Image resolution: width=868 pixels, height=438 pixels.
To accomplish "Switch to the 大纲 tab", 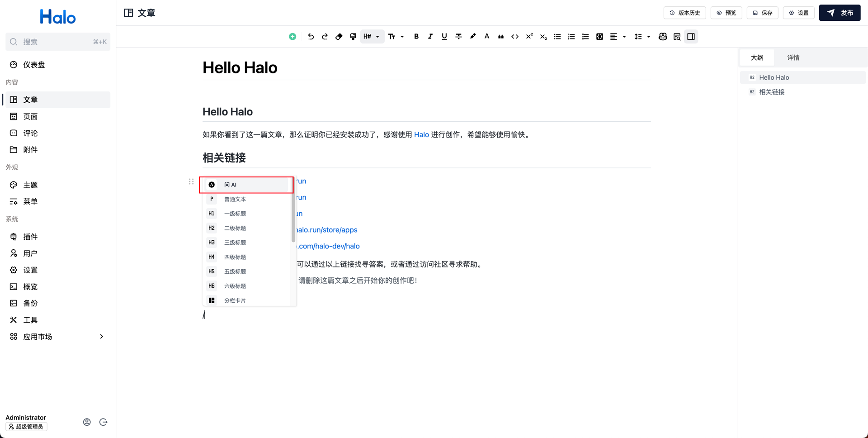I will coord(757,57).
